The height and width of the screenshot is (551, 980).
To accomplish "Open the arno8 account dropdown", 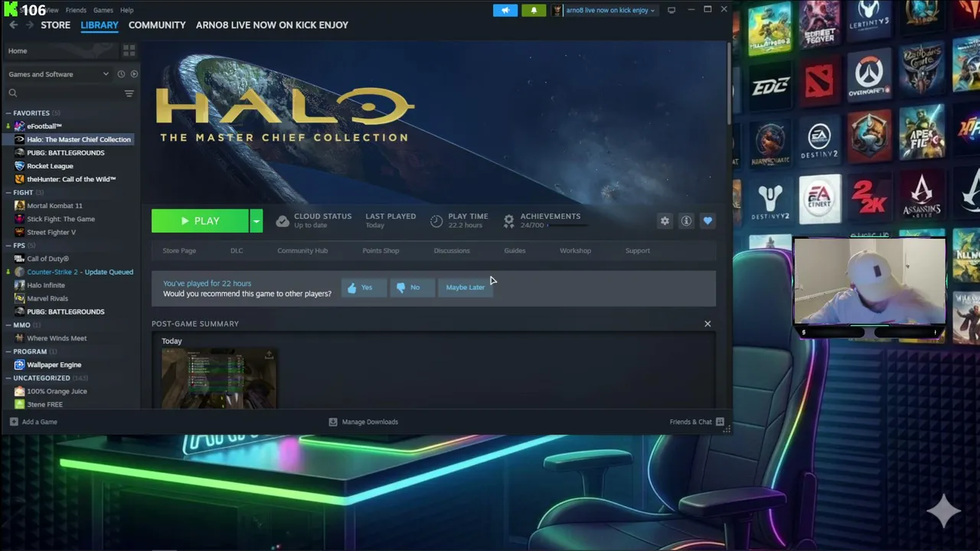I will click(610, 10).
